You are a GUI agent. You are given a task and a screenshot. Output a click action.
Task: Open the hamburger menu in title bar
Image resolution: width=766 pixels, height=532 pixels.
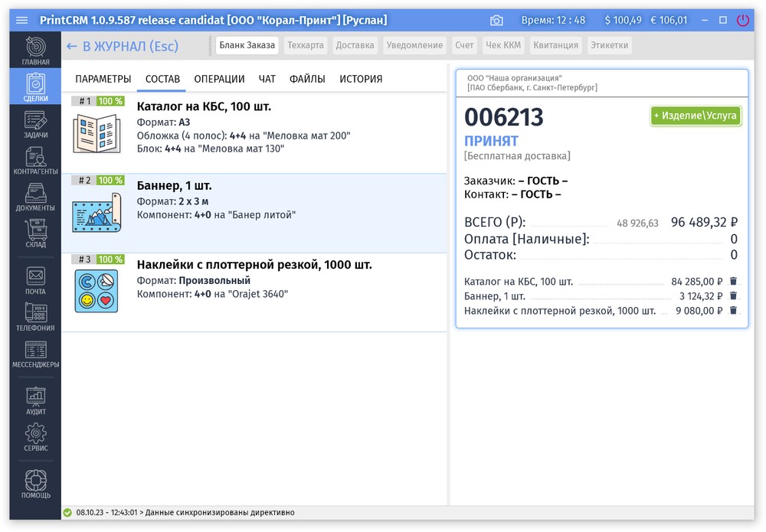pos(22,21)
